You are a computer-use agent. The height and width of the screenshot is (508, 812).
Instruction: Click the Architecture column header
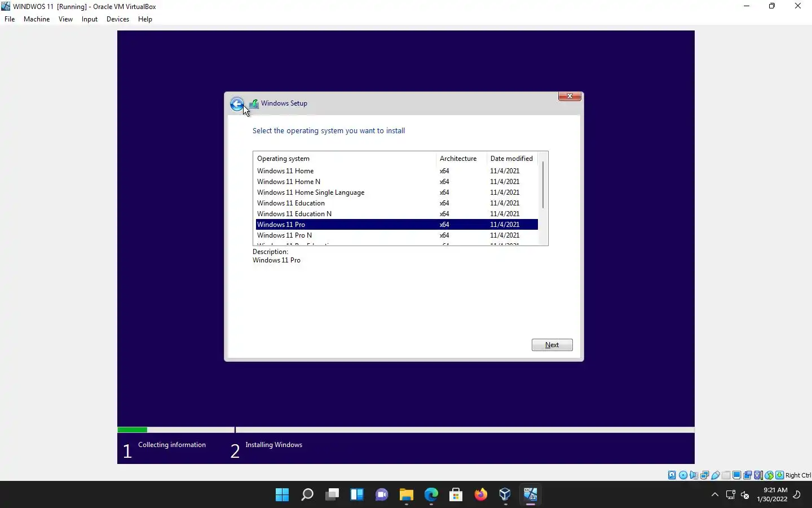point(461,159)
